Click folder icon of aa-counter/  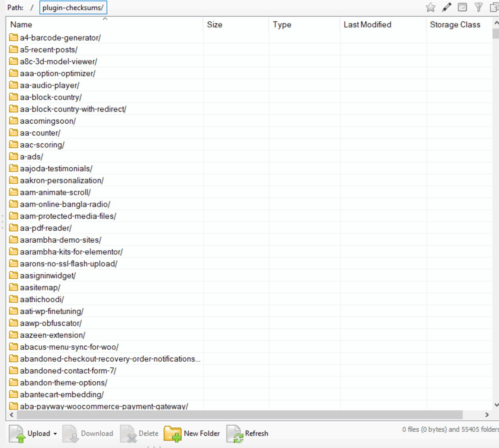pos(14,132)
